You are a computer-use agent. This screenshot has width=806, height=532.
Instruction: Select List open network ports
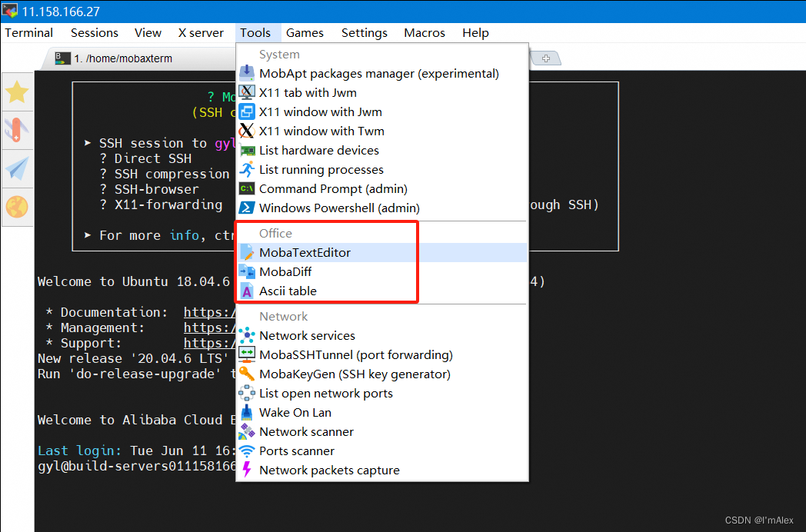382,393
